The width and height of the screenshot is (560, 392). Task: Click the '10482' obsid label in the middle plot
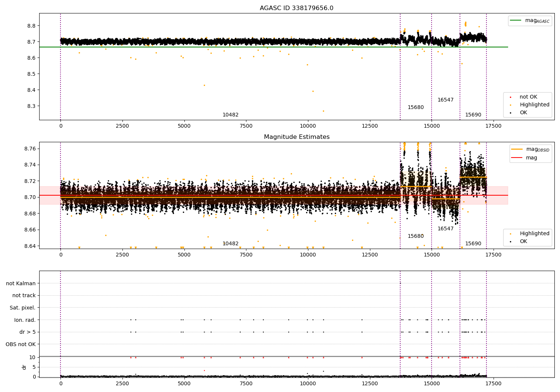click(x=230, y=244)
